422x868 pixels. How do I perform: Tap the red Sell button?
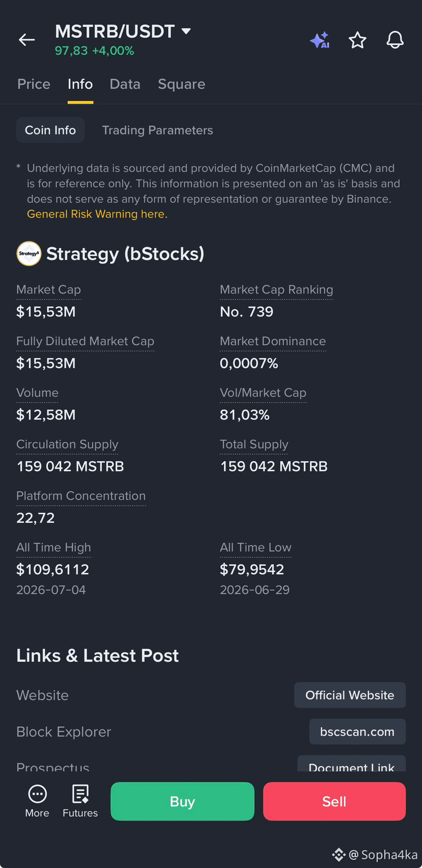click(x=334, y=801)
